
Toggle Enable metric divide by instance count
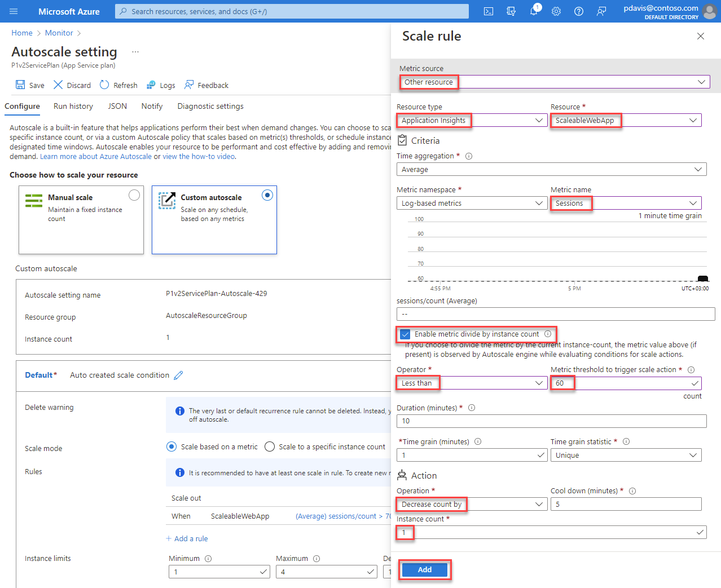(x=405, y=334)
